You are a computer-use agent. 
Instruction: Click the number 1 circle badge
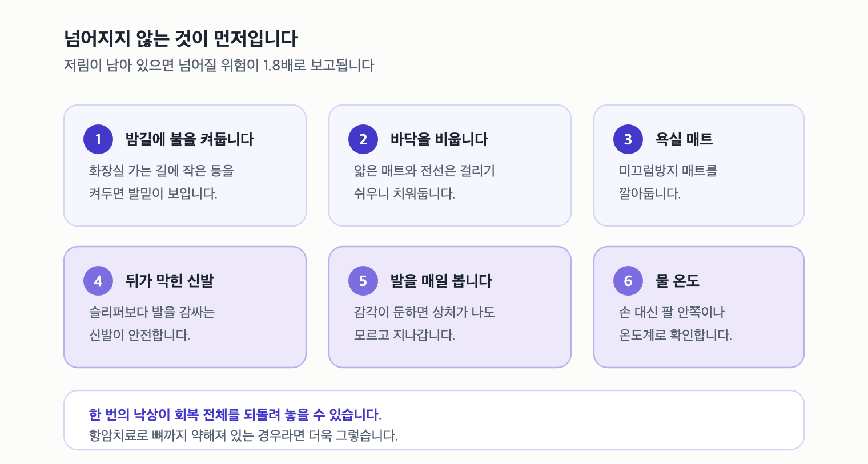[x=98, y=139]
